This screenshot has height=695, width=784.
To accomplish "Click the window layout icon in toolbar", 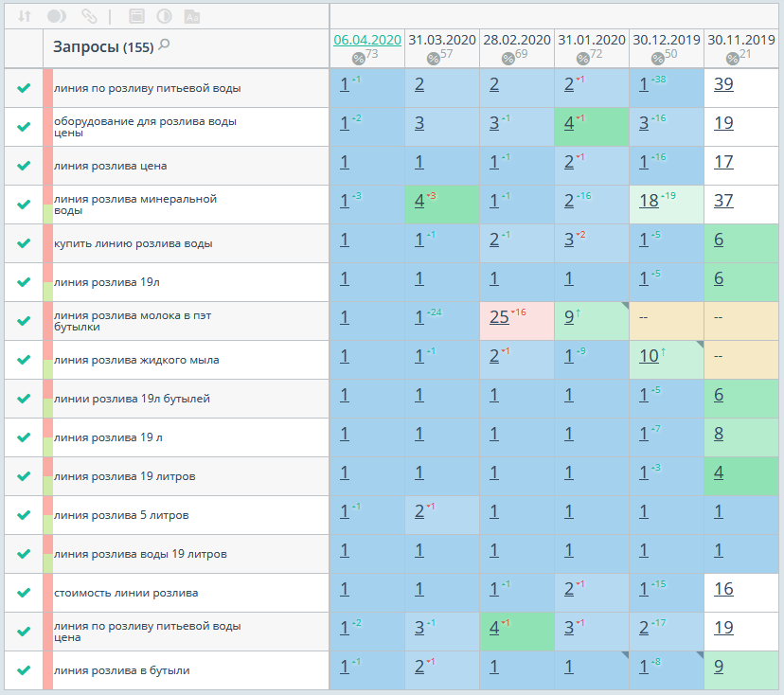I will click(x=137, y=16).
